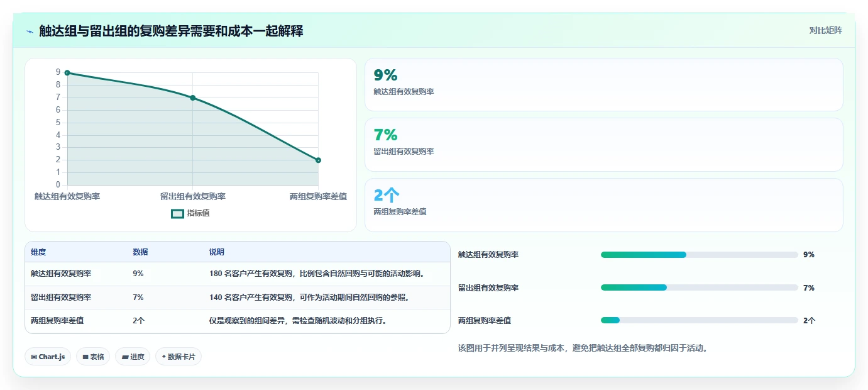This screenshot has height=390, width=868.
Task: Click the icon inside the 进度 chip
Action: point(124,357)
